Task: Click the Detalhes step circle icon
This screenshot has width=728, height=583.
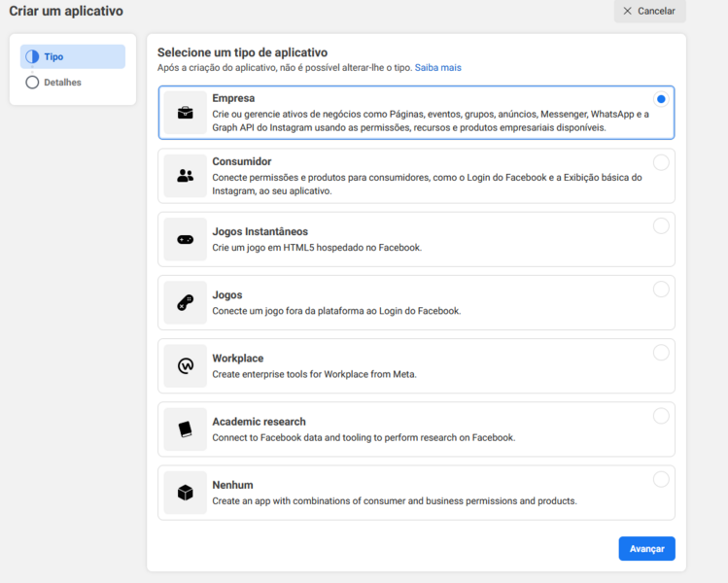Action: tap(32, 83)
